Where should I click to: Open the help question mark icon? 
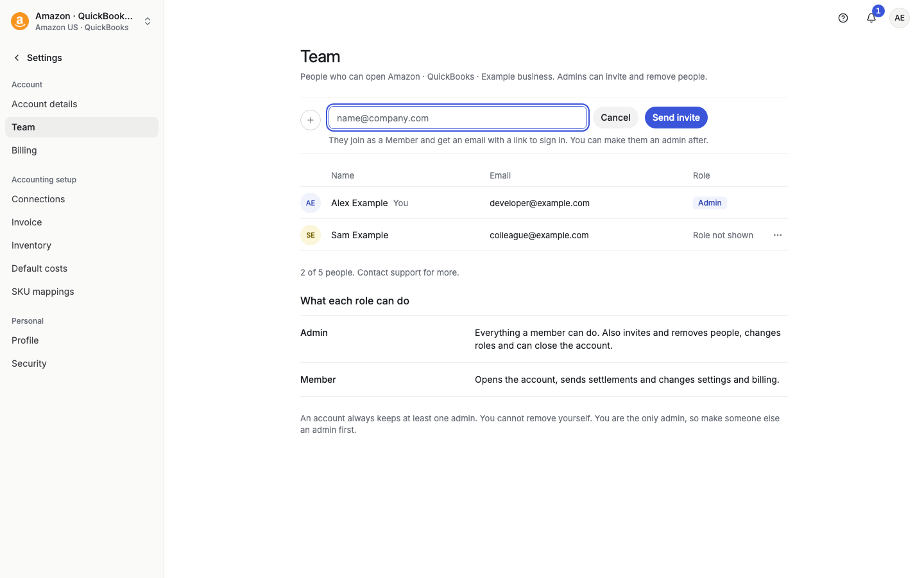pos(843,18)
